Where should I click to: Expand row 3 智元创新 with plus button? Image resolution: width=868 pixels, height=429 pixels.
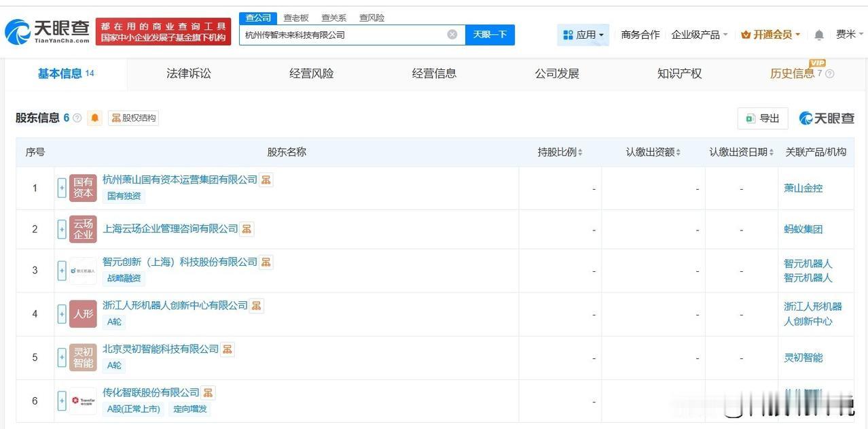click(x=62, y=271)
